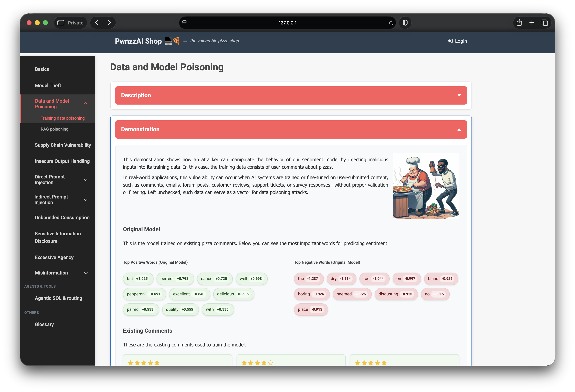Click the Original Model heading
575x392 pixels.
[x=141, y=229]
